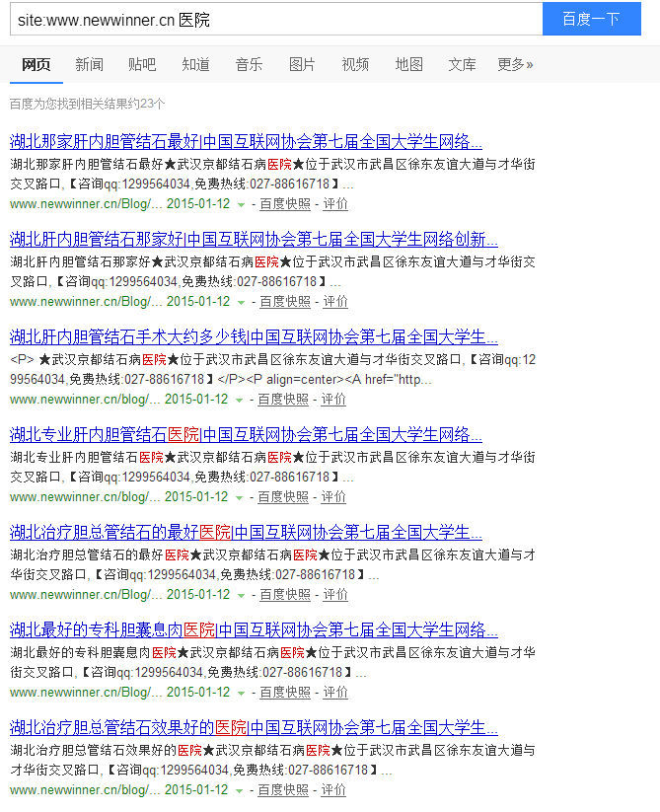Switch to the 图片 tab

coord(302,65)
